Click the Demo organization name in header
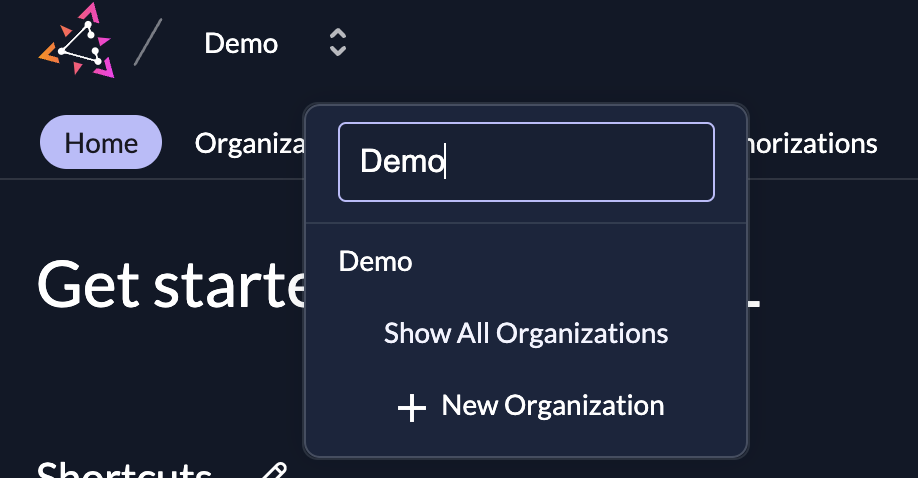The width and height of the screenshot is (918, 478). (241, 44)
